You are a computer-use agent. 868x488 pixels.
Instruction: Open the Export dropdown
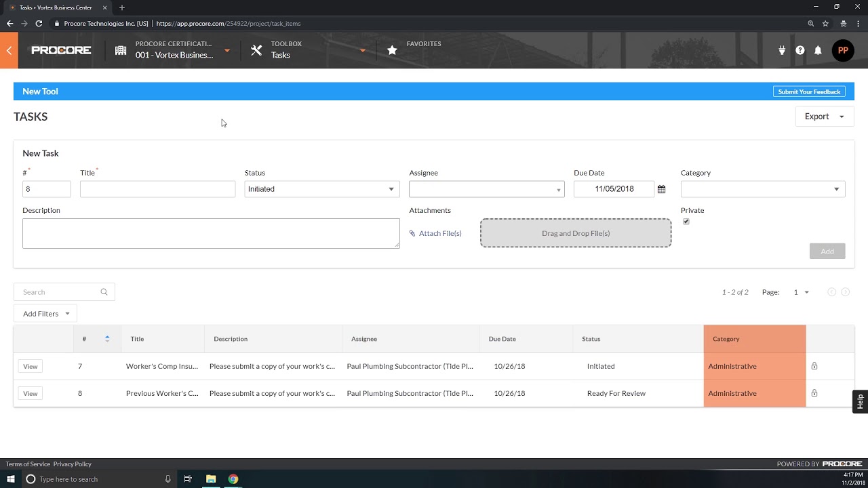click(825, 117)
